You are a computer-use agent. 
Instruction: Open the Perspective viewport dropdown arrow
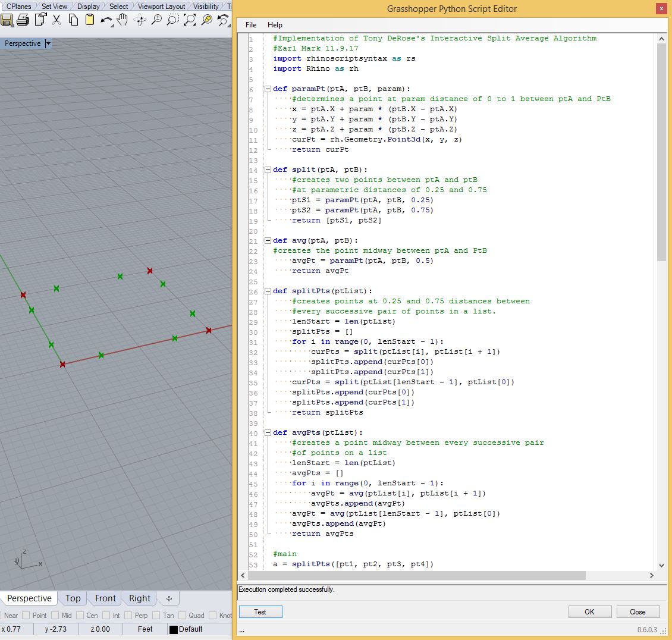48,43
